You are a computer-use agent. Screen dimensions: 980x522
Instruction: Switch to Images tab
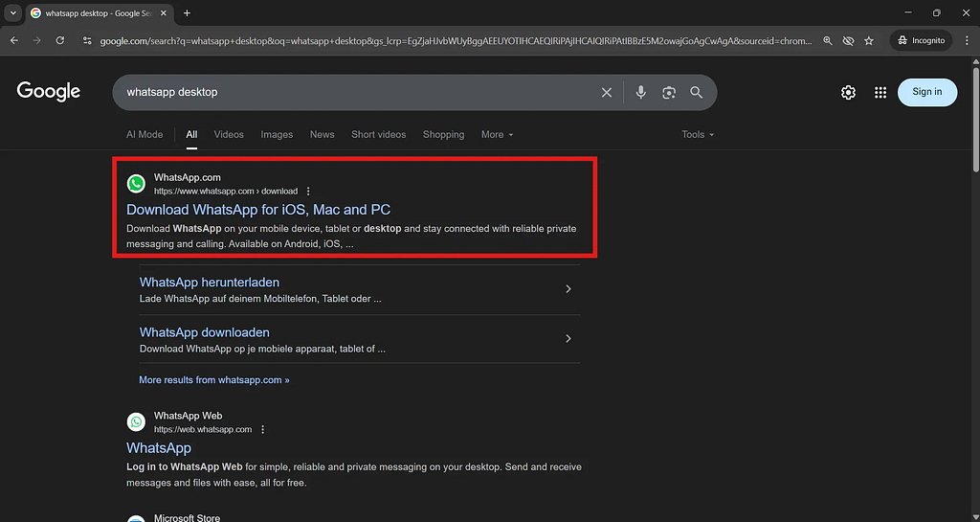pos(277,134)
